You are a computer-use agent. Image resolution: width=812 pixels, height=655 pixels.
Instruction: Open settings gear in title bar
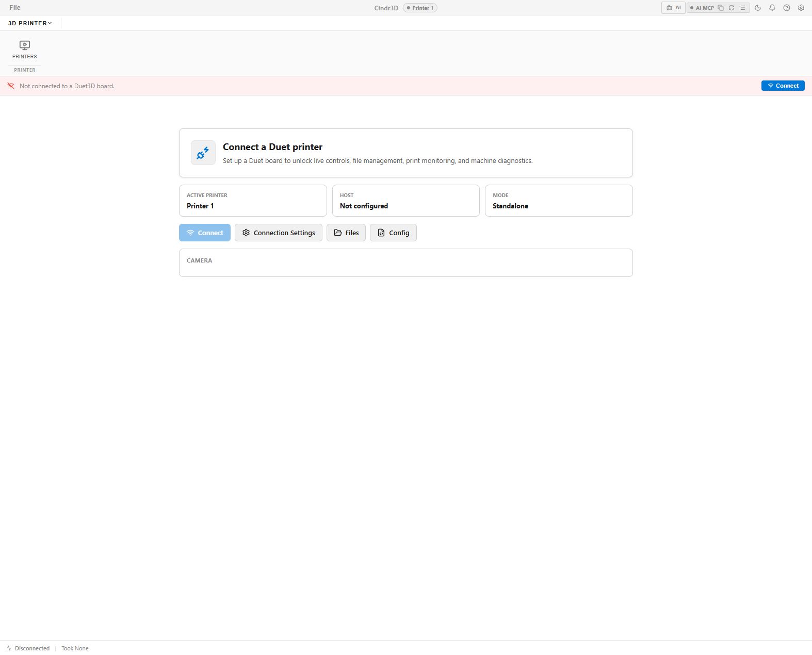click(801, 8)
